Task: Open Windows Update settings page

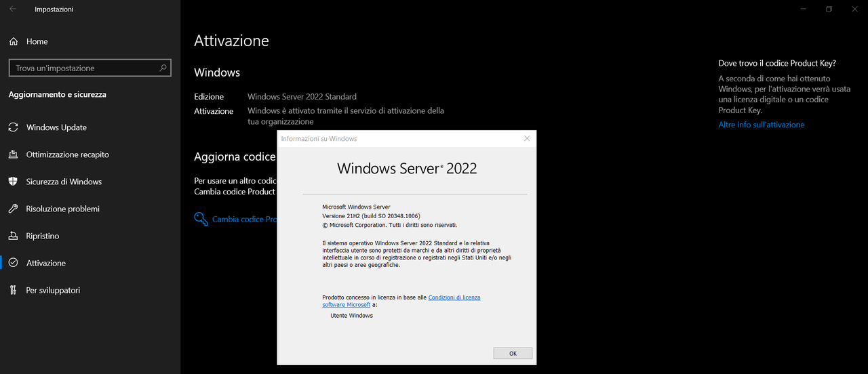Action: tap(90, 127)
